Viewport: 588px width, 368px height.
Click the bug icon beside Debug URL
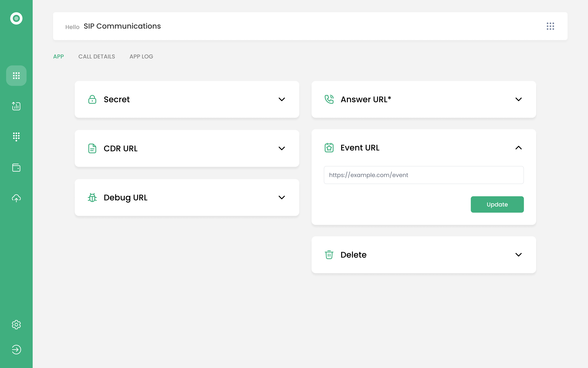(92, 197)
